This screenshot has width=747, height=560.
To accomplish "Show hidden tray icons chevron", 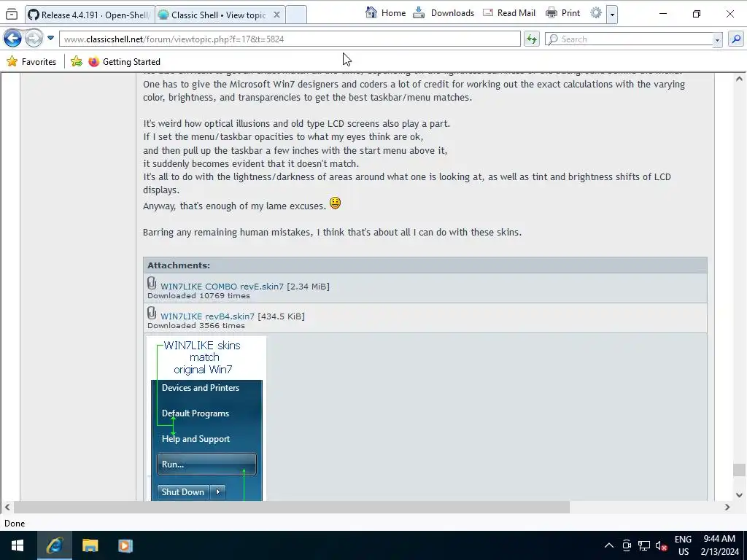I will [609, 545].
